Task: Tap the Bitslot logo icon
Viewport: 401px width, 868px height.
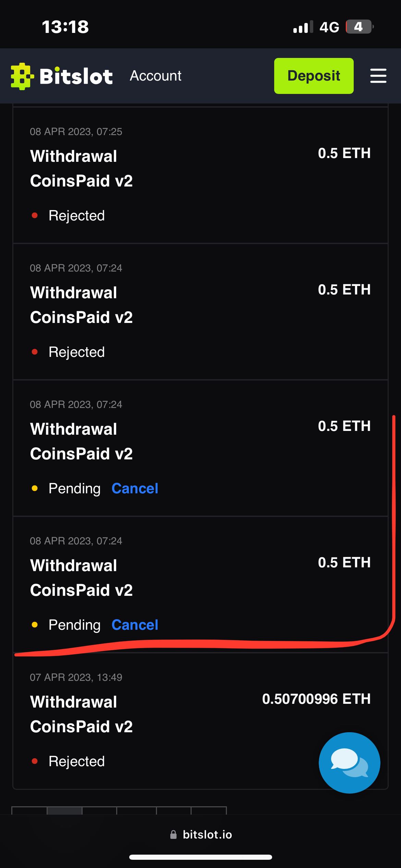Action: click(x=22, y=76)
